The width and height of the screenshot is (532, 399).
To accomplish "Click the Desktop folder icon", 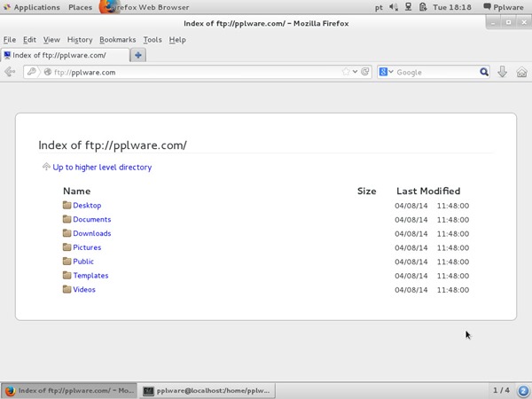I will pos(66,205).
